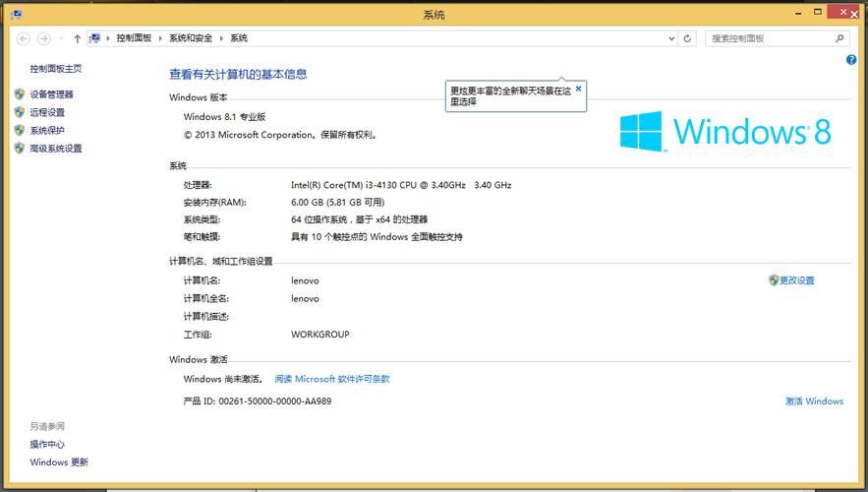Click the 搜索控制面板 search box
Screen dimensions: 868x492
770,38
